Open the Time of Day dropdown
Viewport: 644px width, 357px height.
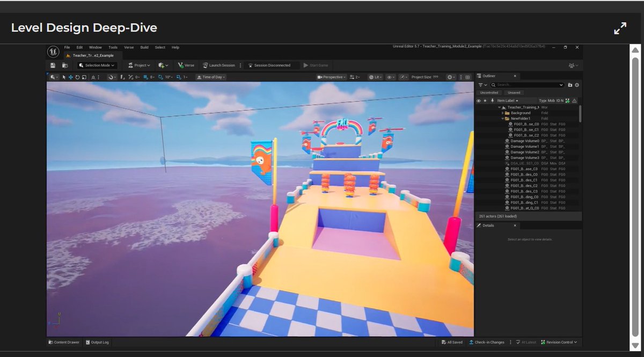tap(211, 77)
